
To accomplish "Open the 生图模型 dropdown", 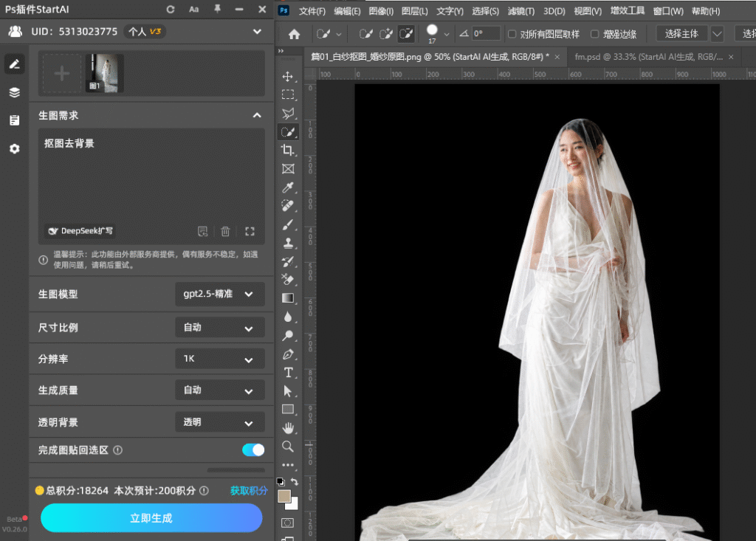I will tap(219, 294).
